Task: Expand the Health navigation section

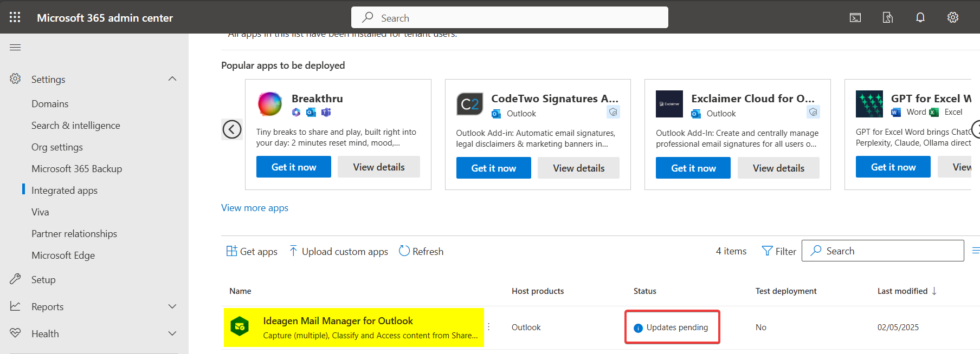Action: tap(172, 333)
